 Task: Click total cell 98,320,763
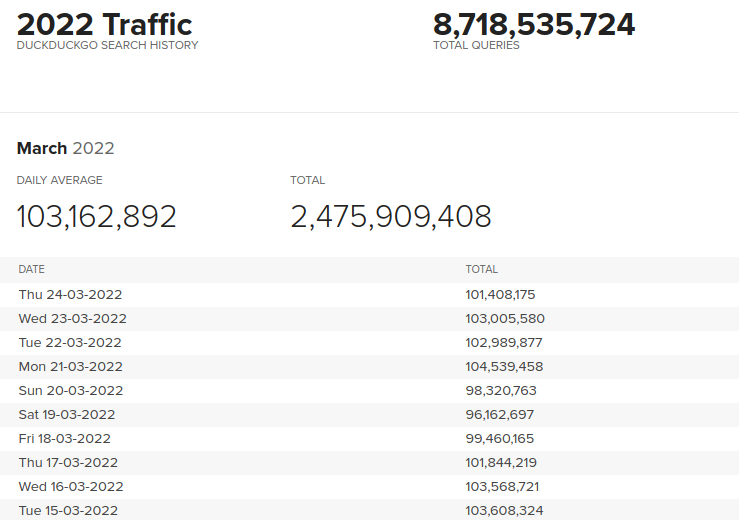click(x=501, y=391)
